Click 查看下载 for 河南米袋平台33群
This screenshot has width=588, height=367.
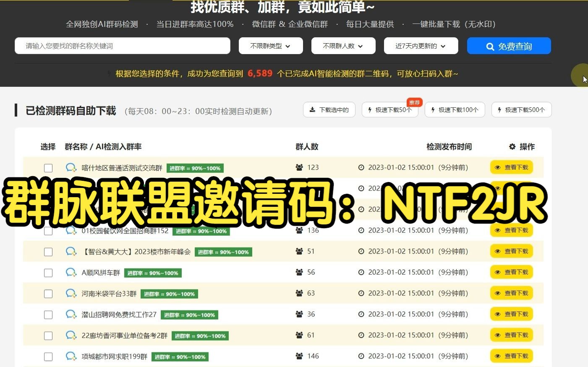[512, 293]
